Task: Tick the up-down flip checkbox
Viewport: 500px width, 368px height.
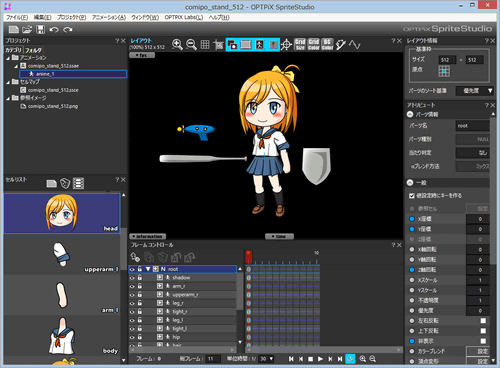Action: coord(483,331)
